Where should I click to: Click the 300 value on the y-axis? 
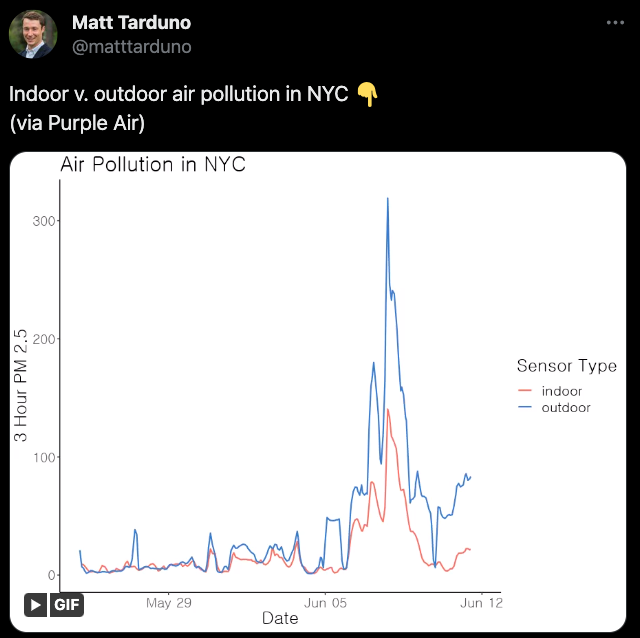point(40,220)
